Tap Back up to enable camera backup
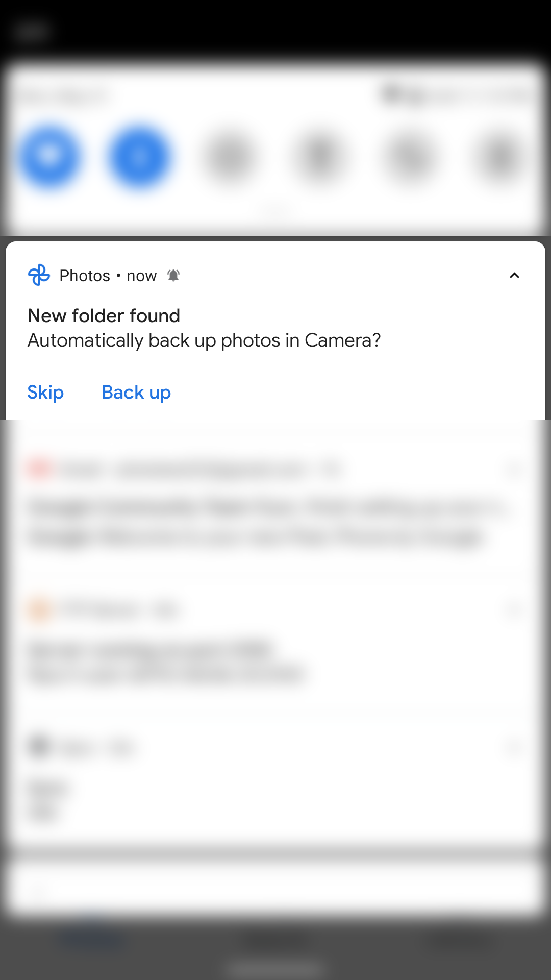The image size is (551, 980). click(x=136, y=392)
